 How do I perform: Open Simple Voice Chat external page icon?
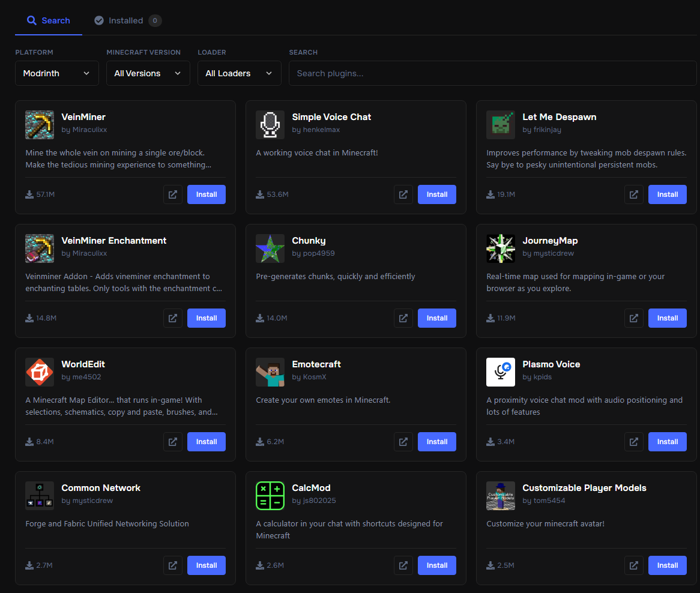(x=403, y=194)
